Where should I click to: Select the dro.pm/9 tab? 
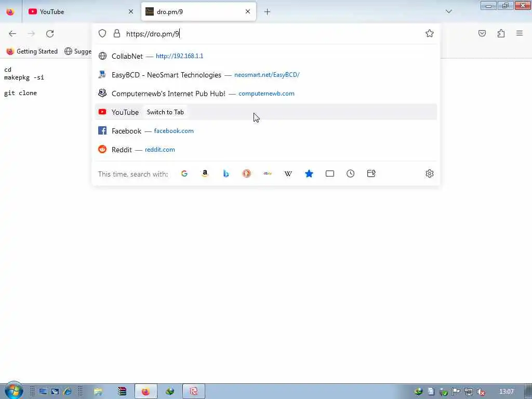[198, 11]
